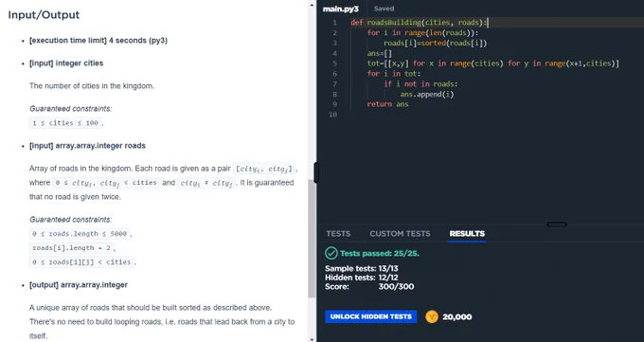Image resolution: width=644 pixels, height=342 pixels.
Task: Click the '1 ≤ cities ≤ 100' constraint
Action: 65,123
